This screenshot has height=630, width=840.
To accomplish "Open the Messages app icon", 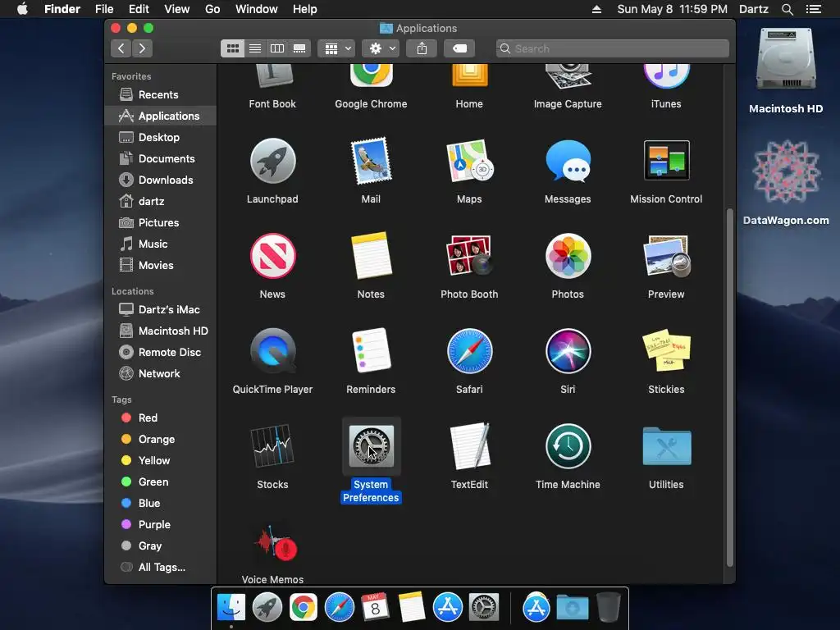I will click(568, 162).
